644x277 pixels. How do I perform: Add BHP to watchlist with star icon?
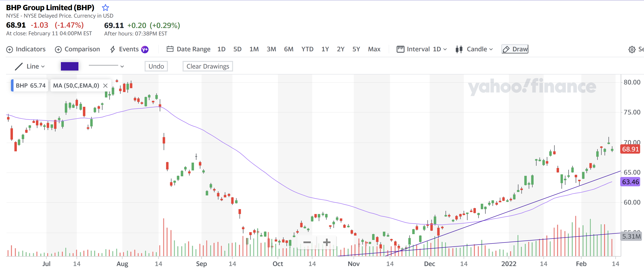point(105,8)
